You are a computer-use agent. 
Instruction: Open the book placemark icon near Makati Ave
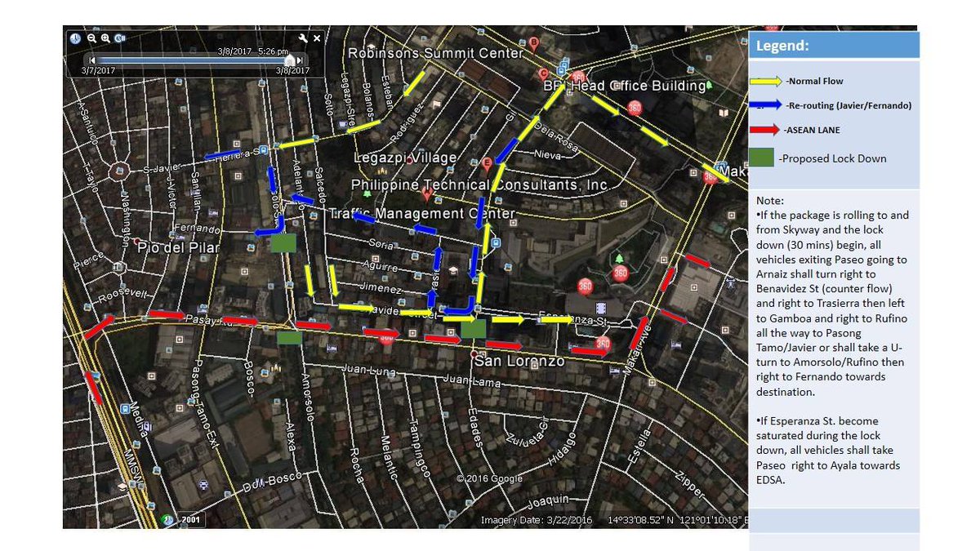click(724, 112)
